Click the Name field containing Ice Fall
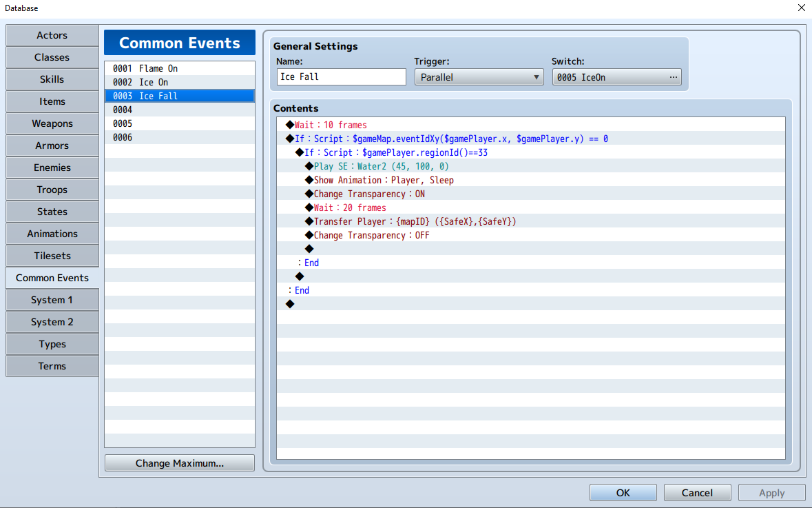This screenshot has height=508, width=812. [x=342, y=77]
